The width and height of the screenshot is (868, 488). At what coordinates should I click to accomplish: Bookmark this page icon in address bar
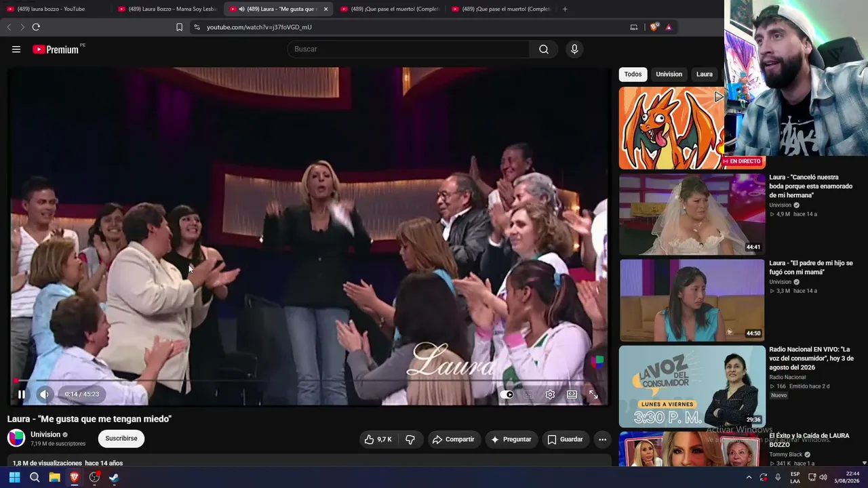[179, 27]
